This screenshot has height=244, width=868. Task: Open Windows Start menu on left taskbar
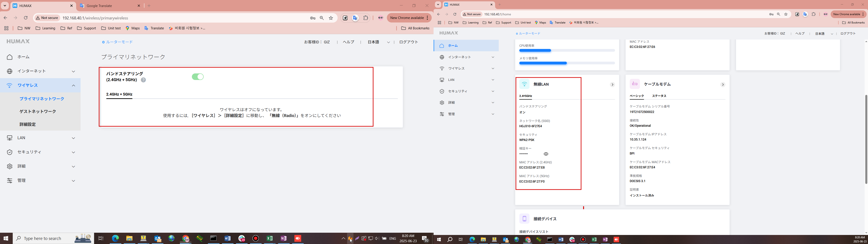coord(6,238)
